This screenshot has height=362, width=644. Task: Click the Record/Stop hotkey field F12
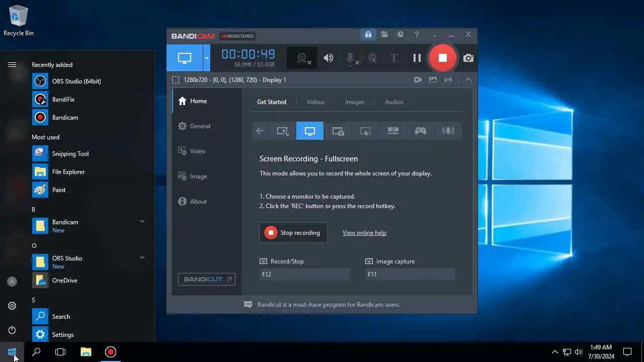pyautogui.click(x=305, y=274)
